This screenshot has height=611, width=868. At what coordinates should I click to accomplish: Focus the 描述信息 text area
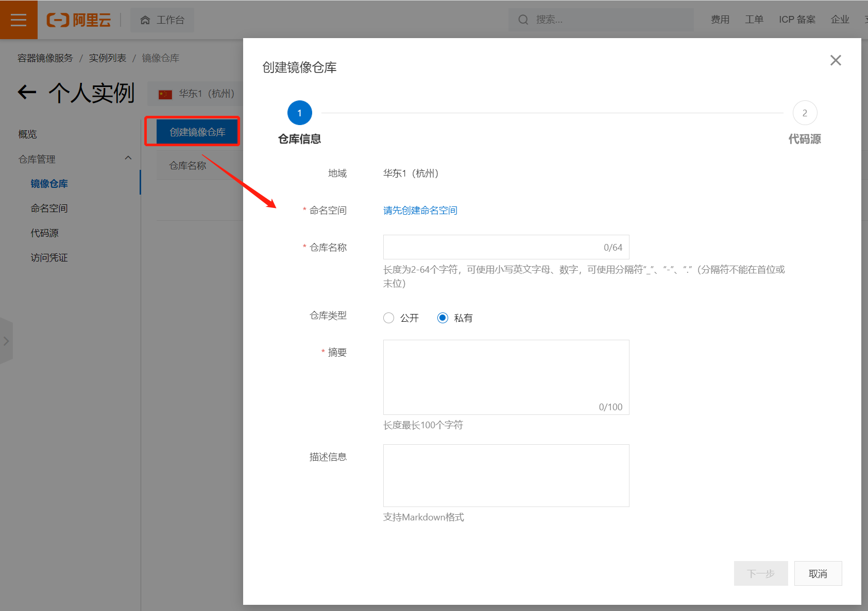(506, 476)
